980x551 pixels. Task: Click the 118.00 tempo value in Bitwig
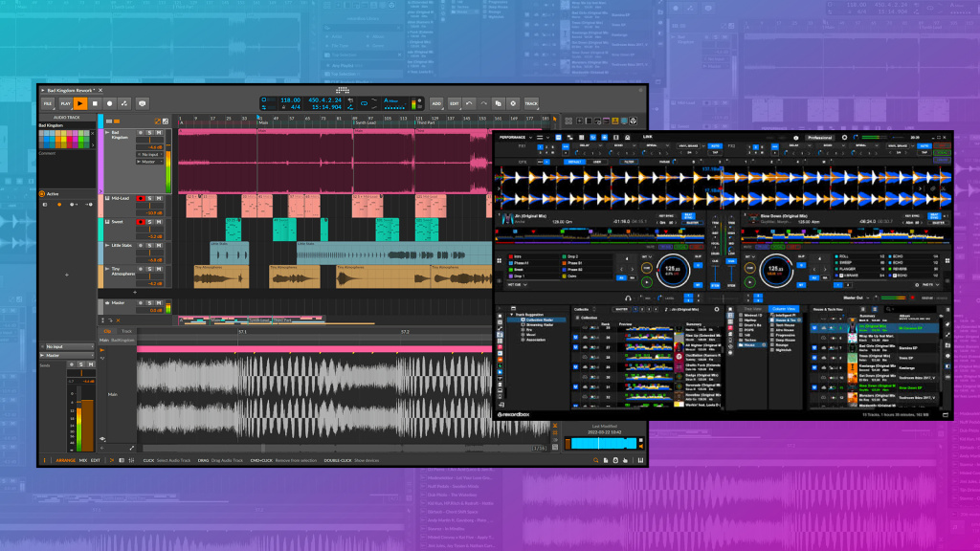290,99
